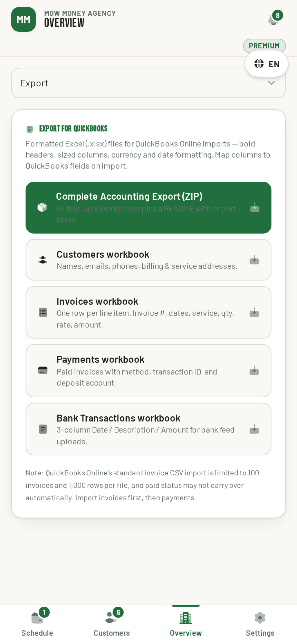The width and height of the screenshot is (297, 644).
Task: Click the document icon on Bank Transactions workbook
Action: click(43, 429)
